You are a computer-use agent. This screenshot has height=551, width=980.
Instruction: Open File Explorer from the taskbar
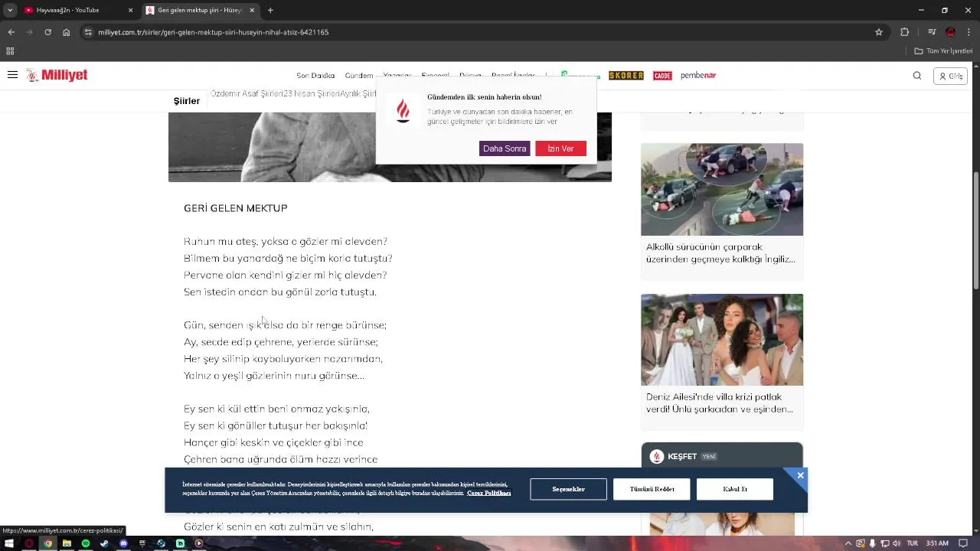pyautogui.click(x=67, y=543)
